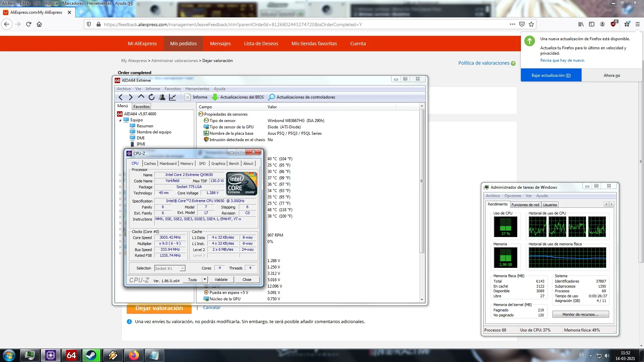Viewport: 644px width, 362px height.
Task: Open AIDA64 Herramientas menu
Action: (197, 89)
